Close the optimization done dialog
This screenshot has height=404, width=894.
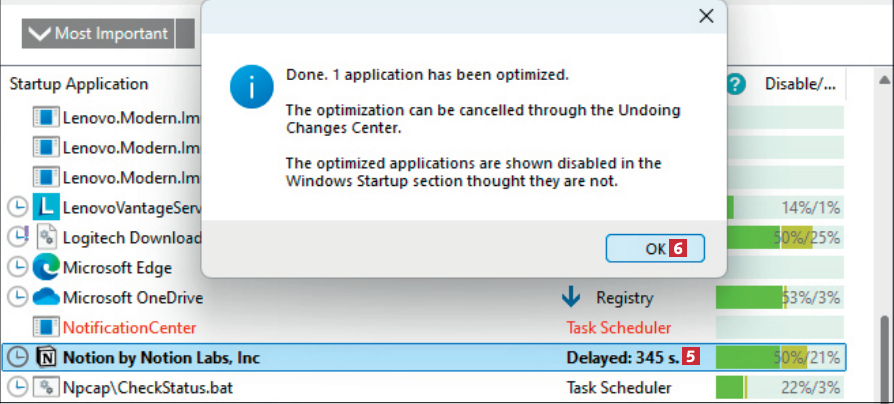click(706, 16)
